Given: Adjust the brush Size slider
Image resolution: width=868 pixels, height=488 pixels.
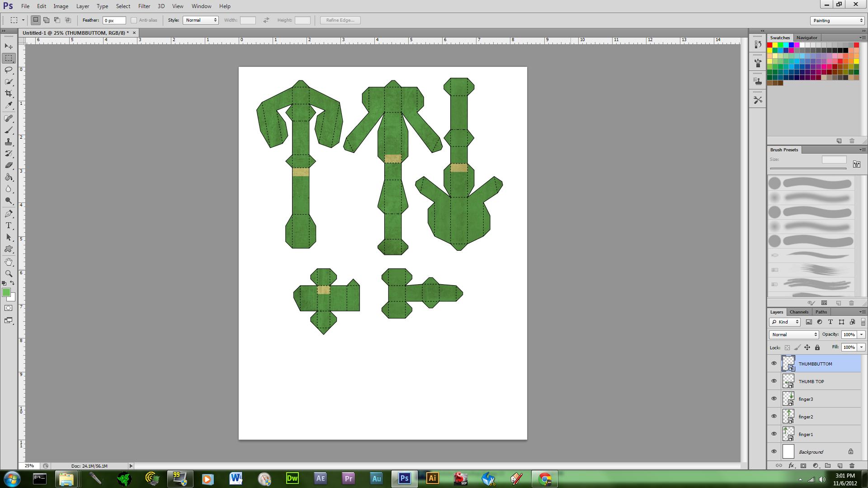Looking at the screenshot, I should point(808,169).
